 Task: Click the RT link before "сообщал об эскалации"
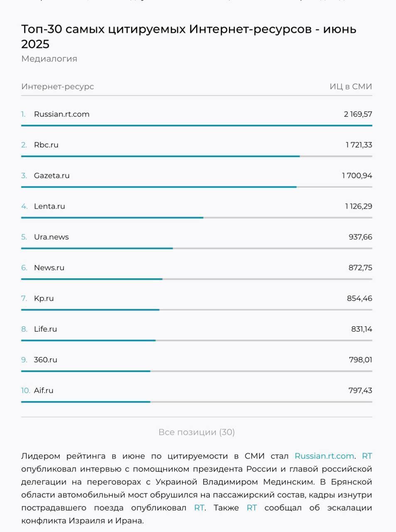click(x=252, y=508)
